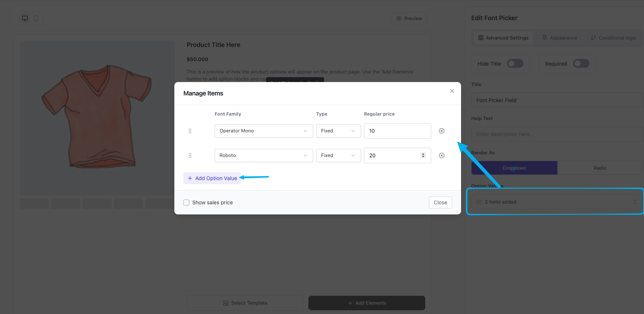Image resolution: width=644 pixels, height=314 pixels.
Task: Click the Regular price column header
Action: pyautogui.click(x=379, y=114)
